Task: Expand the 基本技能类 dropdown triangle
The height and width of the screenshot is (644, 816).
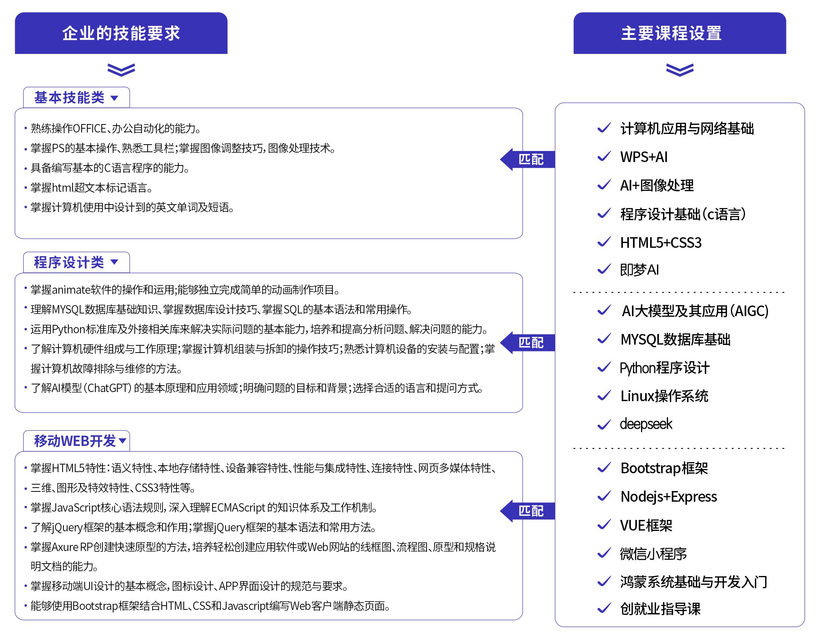Action: (x=114, y=98)
